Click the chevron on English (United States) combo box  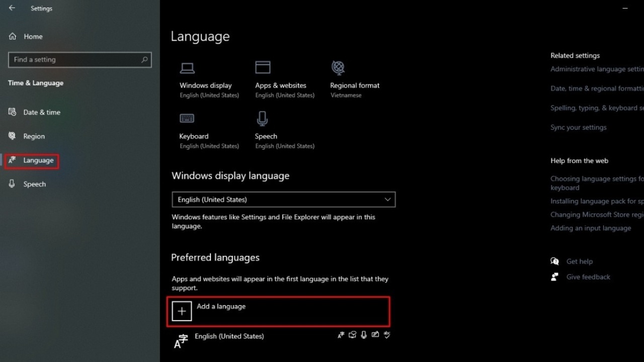(x=387, y=199)
